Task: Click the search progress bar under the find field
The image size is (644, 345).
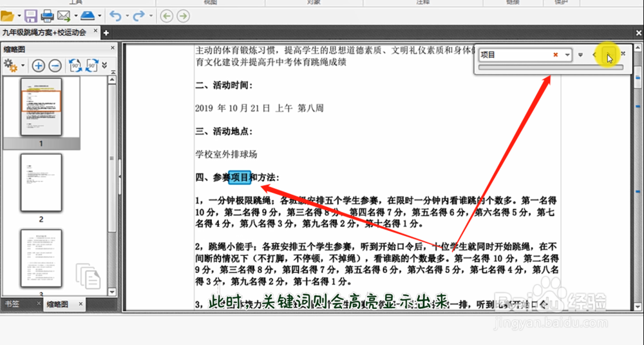Action: coord(551,67)
